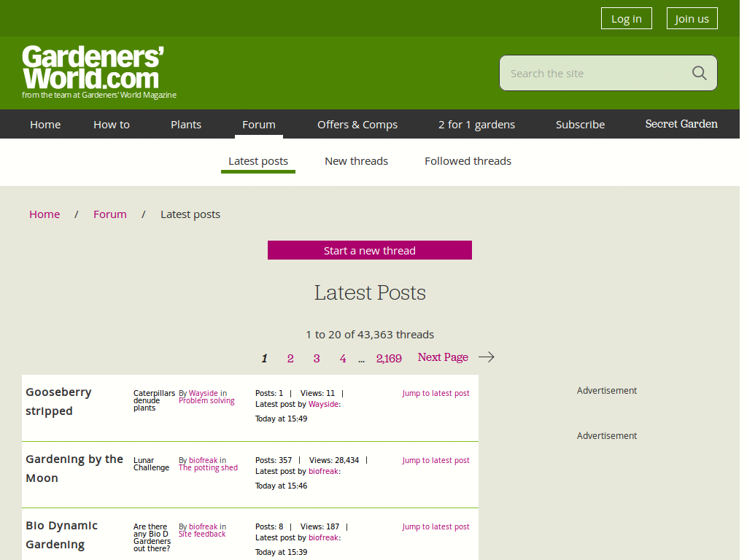Switch to the Followed threads tab
This screenshot has height=560, width=747.
(468, 161)
